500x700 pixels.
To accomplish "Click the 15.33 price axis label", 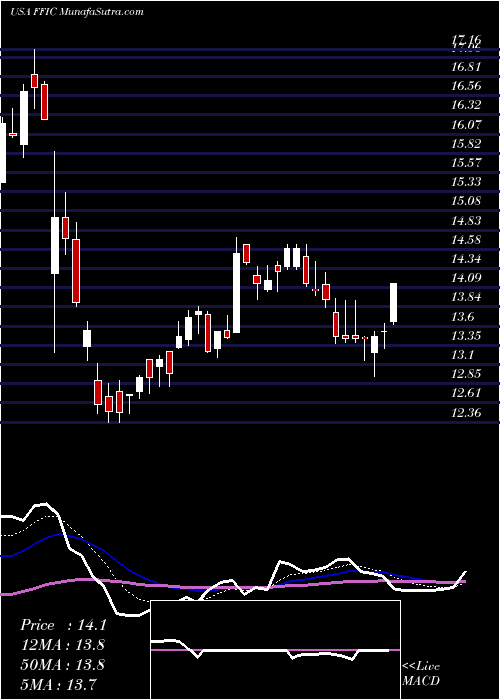I will (x=466, y=182).
